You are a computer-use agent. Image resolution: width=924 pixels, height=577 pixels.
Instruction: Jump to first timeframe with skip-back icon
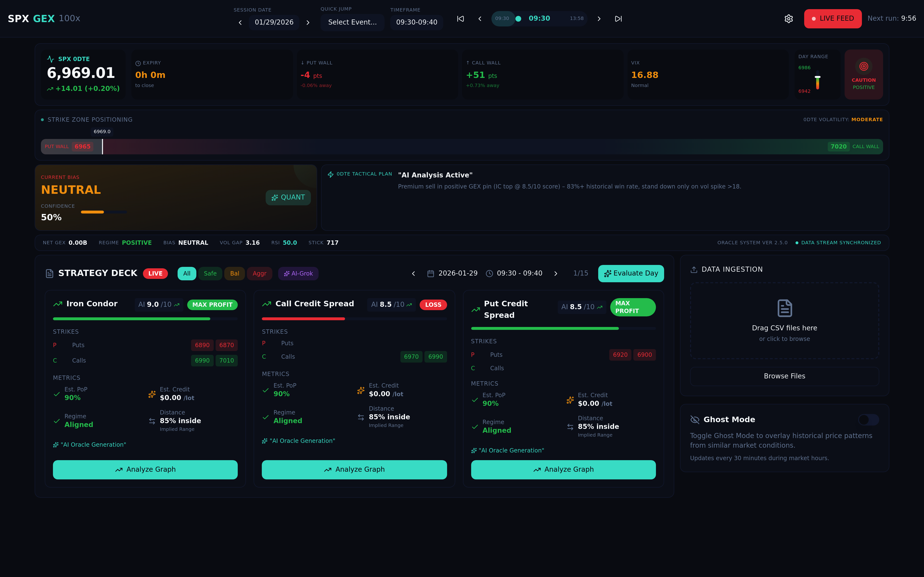tap(461, 19)
